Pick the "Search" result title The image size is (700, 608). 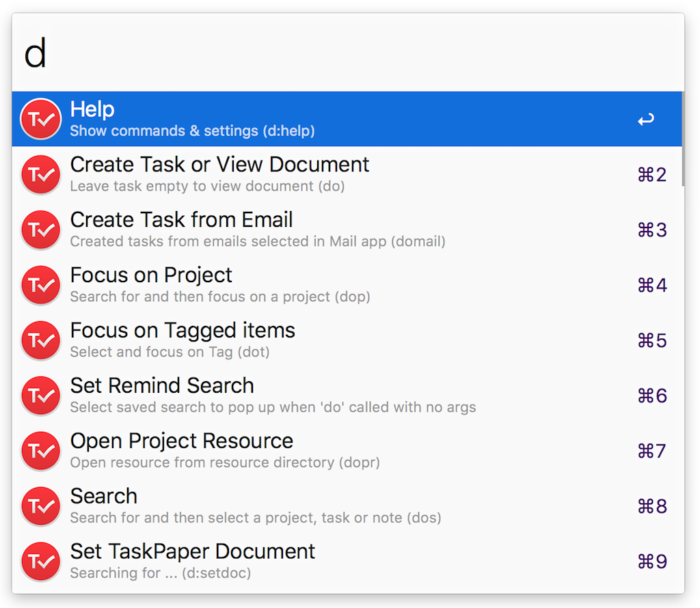(104, 497)
